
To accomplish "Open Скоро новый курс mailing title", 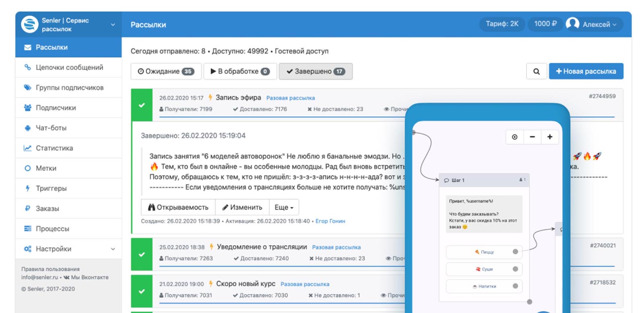I will [246, 284].
